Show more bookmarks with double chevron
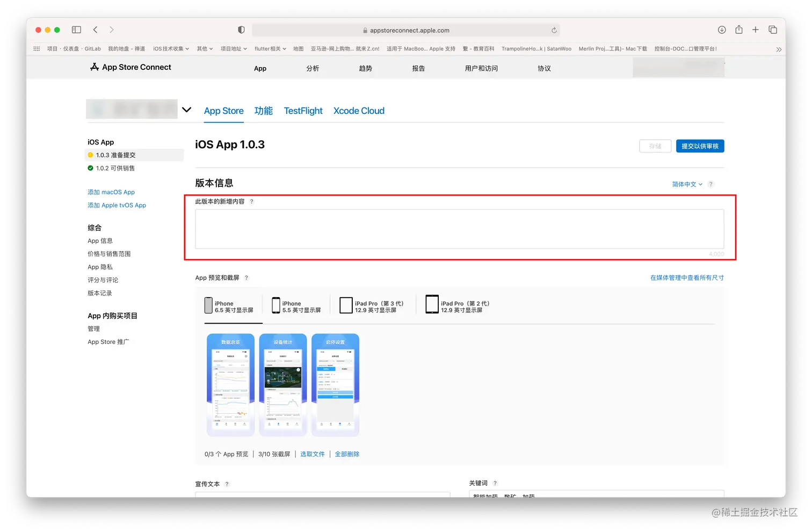The image size is (812, 532). click(779, 49)
